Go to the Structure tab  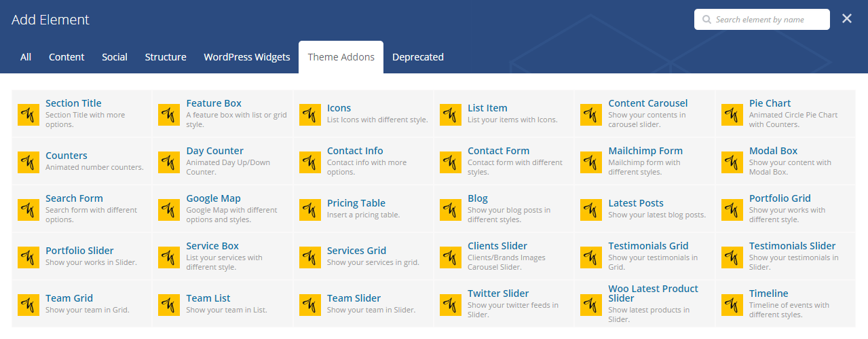[166, 57]
